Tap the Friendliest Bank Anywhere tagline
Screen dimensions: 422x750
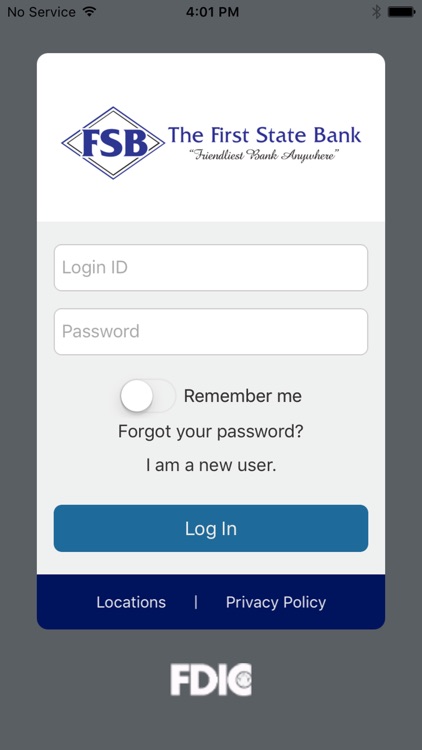point(264,155)
